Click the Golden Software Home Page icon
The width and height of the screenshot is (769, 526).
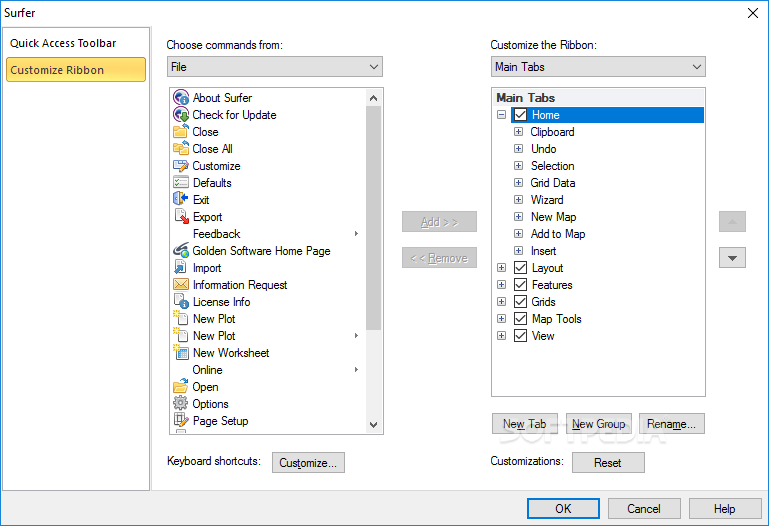tap(181, 250)
